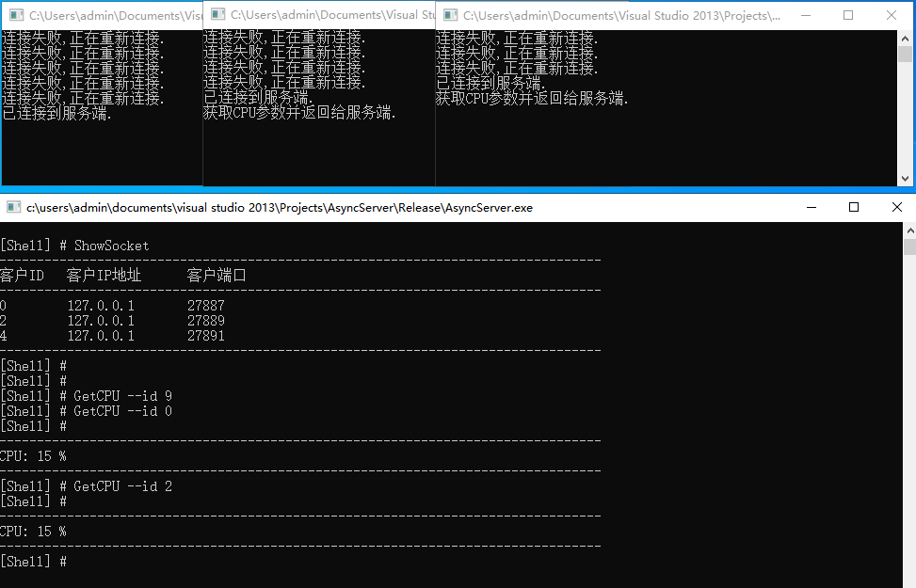
Task: Click the ShowSocket command line
Action: coord(113,245)
